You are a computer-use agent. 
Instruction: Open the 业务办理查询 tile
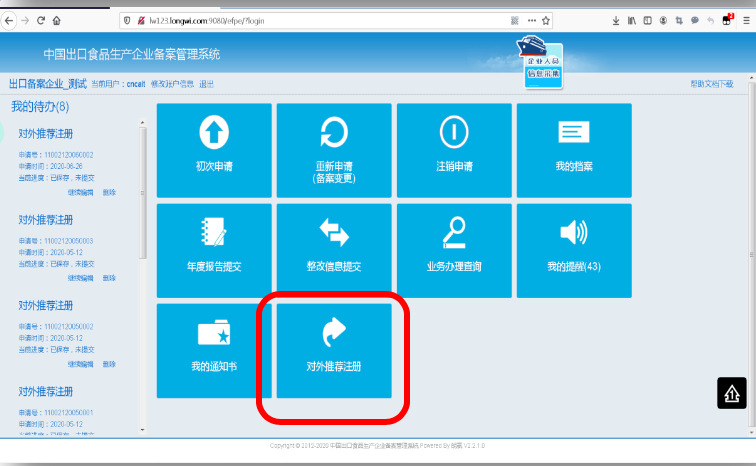[454, 250]
